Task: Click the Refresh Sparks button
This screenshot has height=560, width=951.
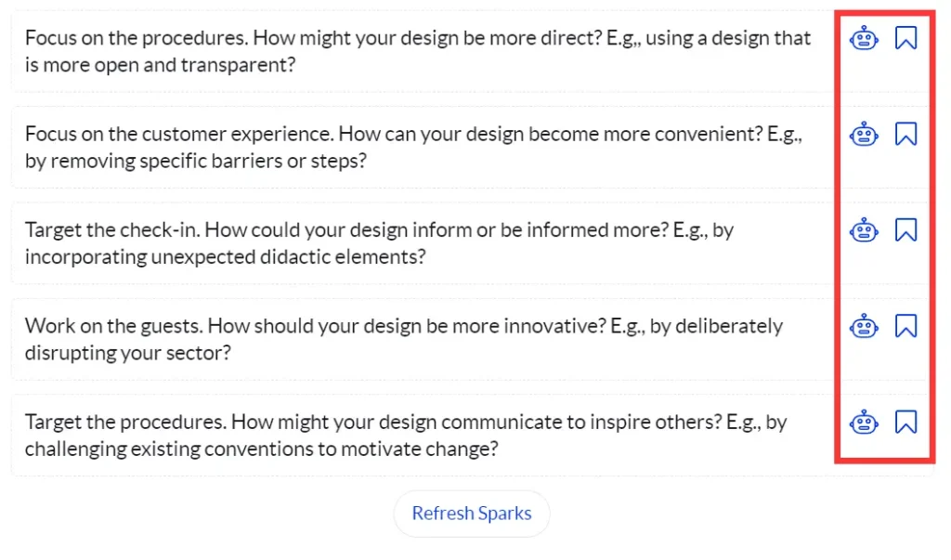Action: coord(472,513)
